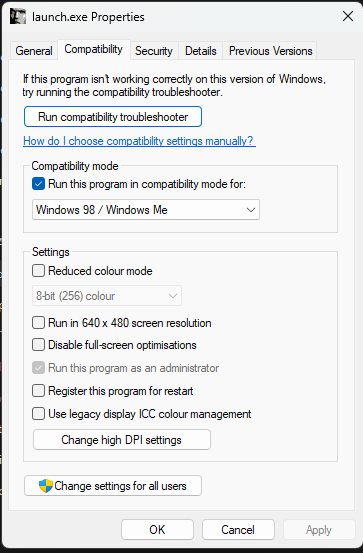Click Change high DPI settings button

click(x=122, y=440)
